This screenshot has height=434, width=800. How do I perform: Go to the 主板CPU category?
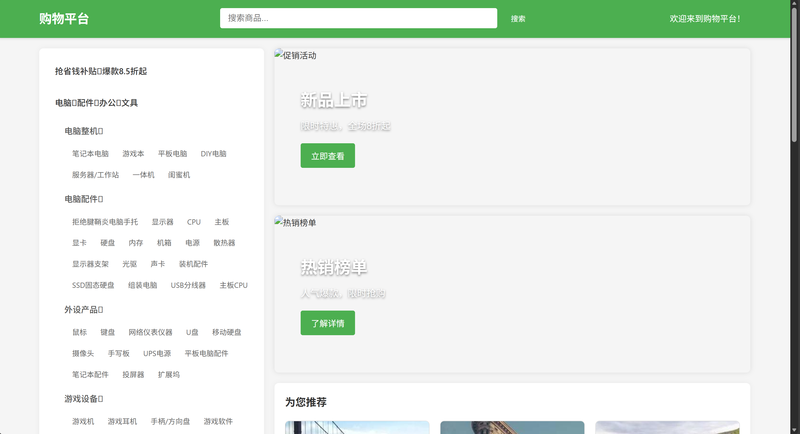coord(234,285)
